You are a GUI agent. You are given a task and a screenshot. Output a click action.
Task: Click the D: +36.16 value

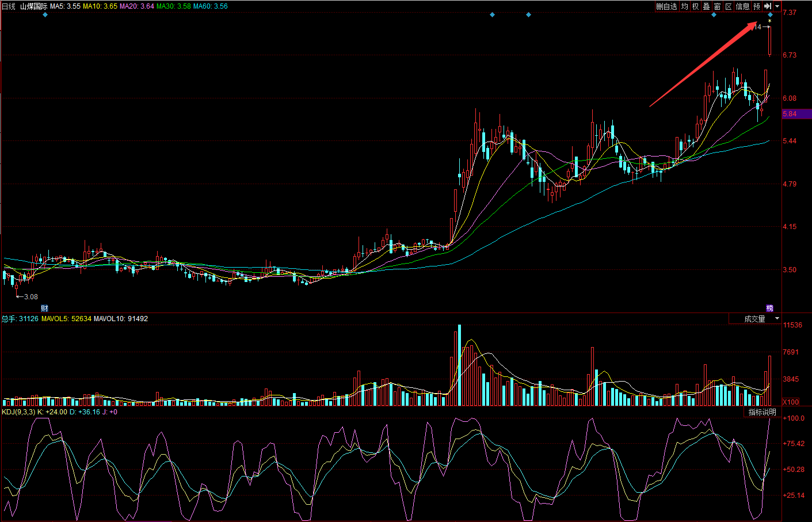click(x=85, y=412)
